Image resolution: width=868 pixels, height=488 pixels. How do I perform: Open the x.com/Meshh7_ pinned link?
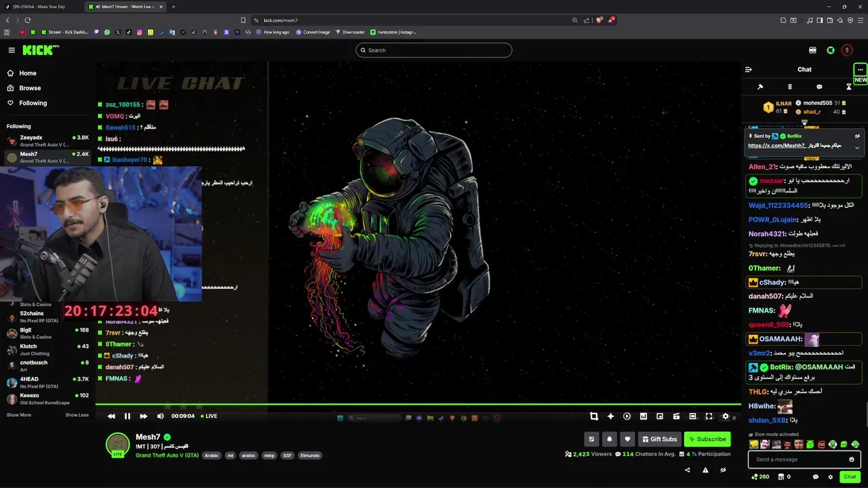coord(777,146)
